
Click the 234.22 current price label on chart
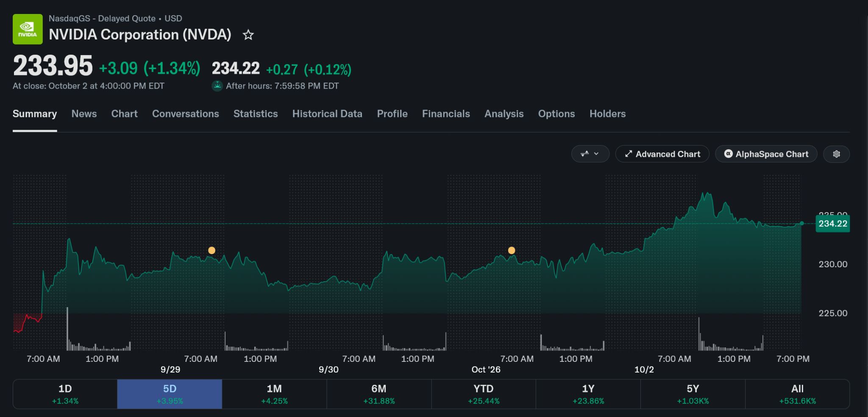pos(832,224)
